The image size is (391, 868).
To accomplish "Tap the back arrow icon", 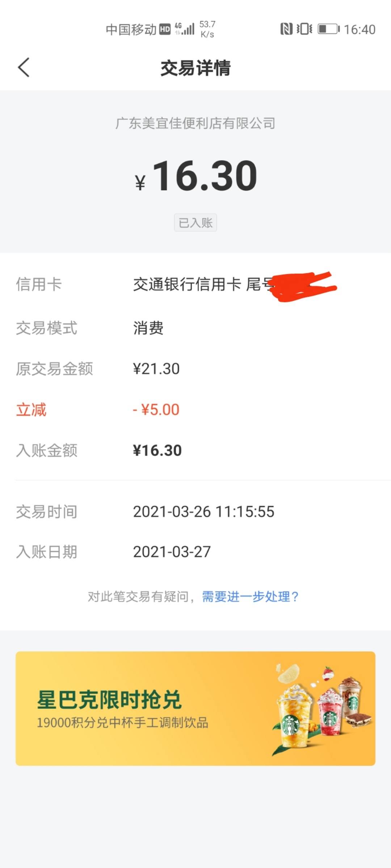I will click(x=24, y=67).
